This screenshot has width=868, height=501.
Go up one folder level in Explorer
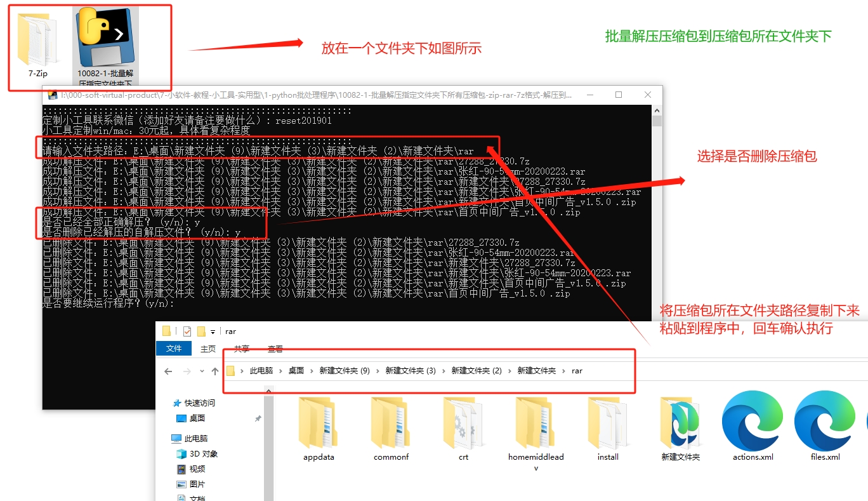(x=215, y=371)
